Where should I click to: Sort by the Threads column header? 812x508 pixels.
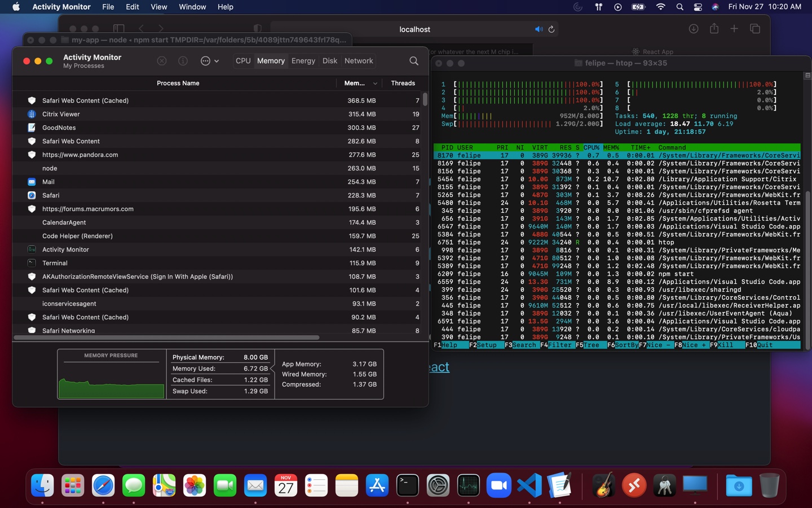tap(403, 83)
